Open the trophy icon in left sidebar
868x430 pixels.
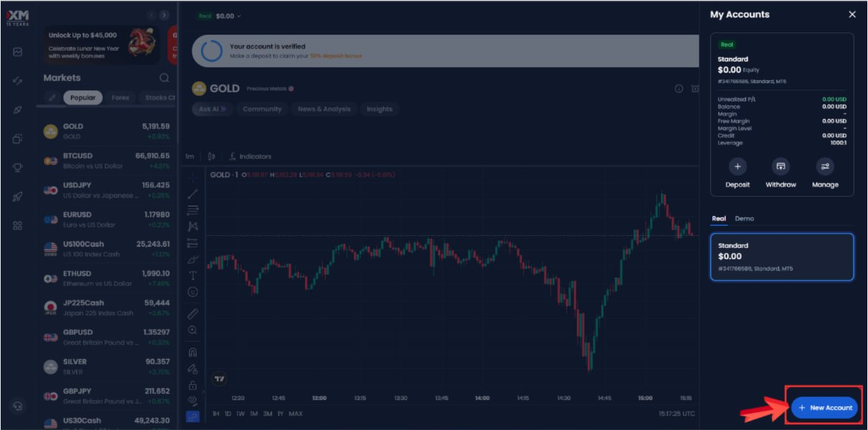click(18, 168)
